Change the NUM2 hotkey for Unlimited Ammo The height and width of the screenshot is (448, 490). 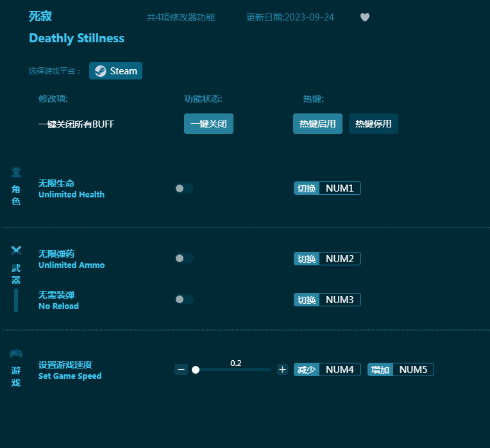pyautogui.click(x=339, y=259)
